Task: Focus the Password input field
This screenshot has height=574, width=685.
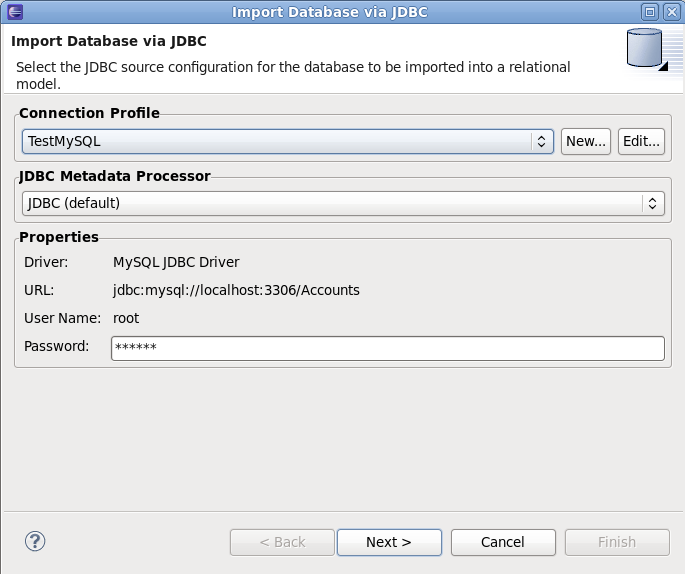Action: (387, 348)
